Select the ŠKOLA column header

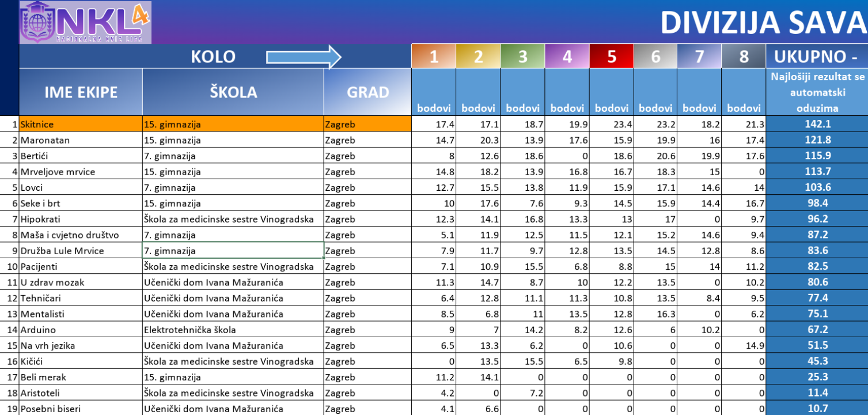[233, 92]
